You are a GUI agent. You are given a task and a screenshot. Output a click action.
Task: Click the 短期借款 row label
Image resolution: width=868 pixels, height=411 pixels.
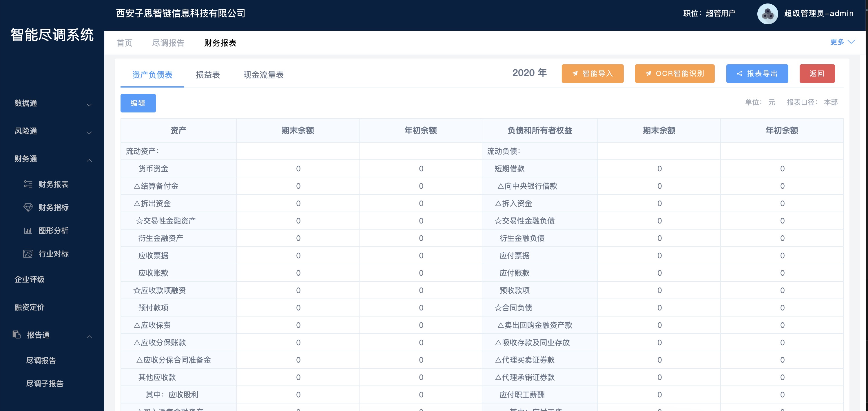(x=510, y=169)
